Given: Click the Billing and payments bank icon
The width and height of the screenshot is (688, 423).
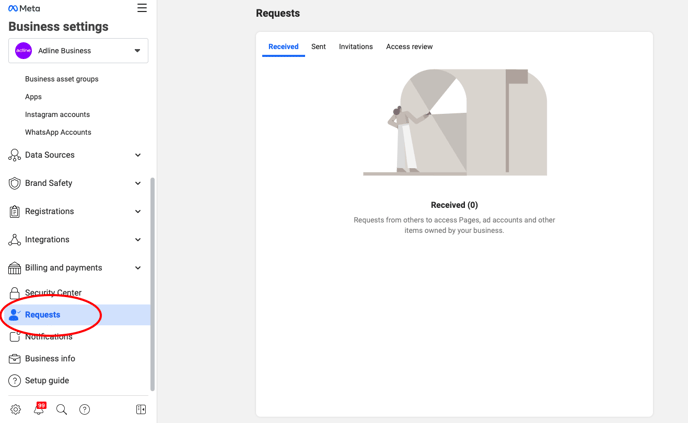Looking at the screenshot, I should tap(14, 268).
